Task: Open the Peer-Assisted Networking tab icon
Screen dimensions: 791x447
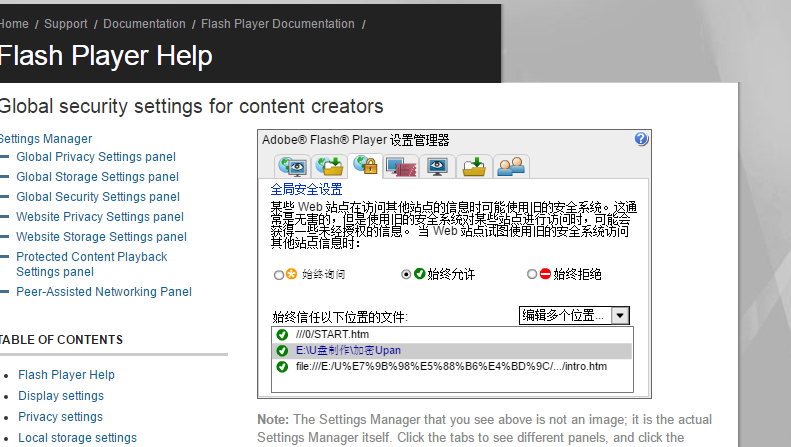Action: tap(511, 166)
